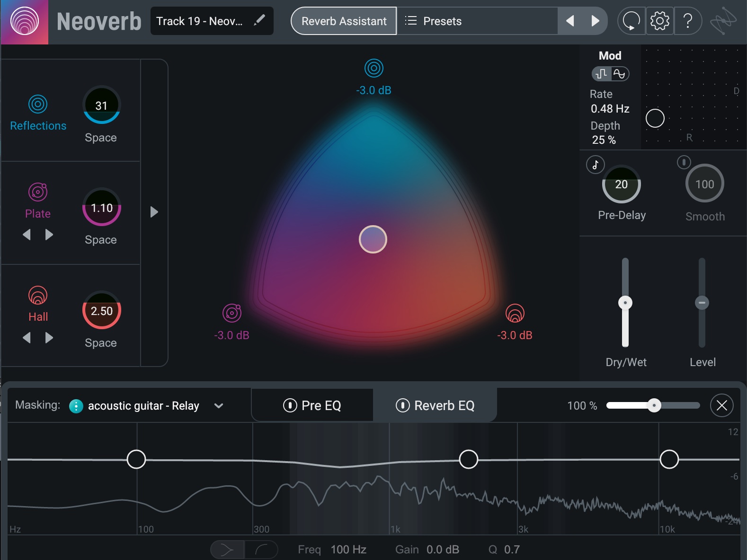Toggle the Pre EQ power button
This screenshot has height=560, width=747.
click(290, 405)
